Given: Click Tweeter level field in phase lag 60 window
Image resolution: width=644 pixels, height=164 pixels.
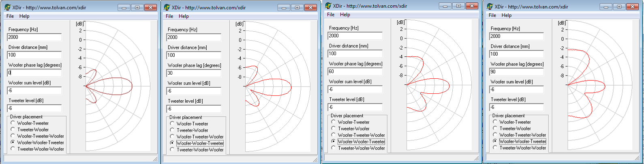Looking at the screenshot, I should (355, 107).
